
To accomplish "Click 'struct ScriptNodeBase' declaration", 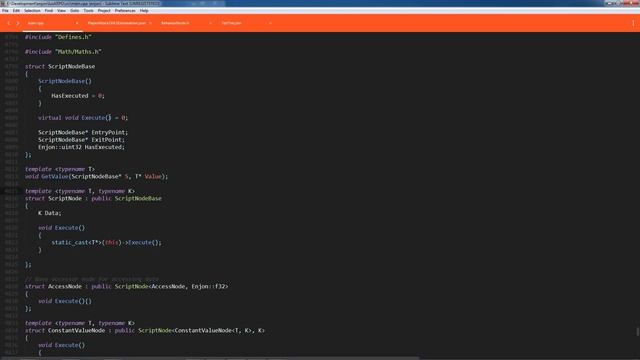I will 60,66.
